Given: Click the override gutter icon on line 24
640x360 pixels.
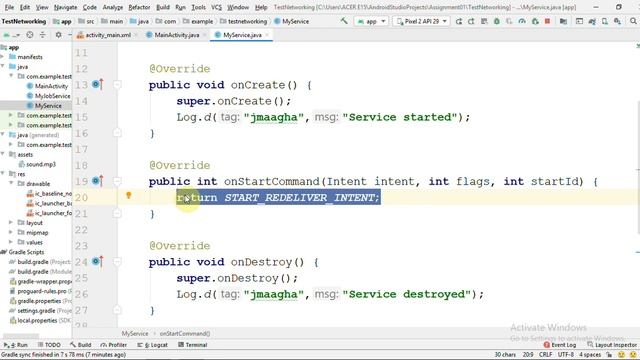Looking at the screenshot, I should (98, 261).
